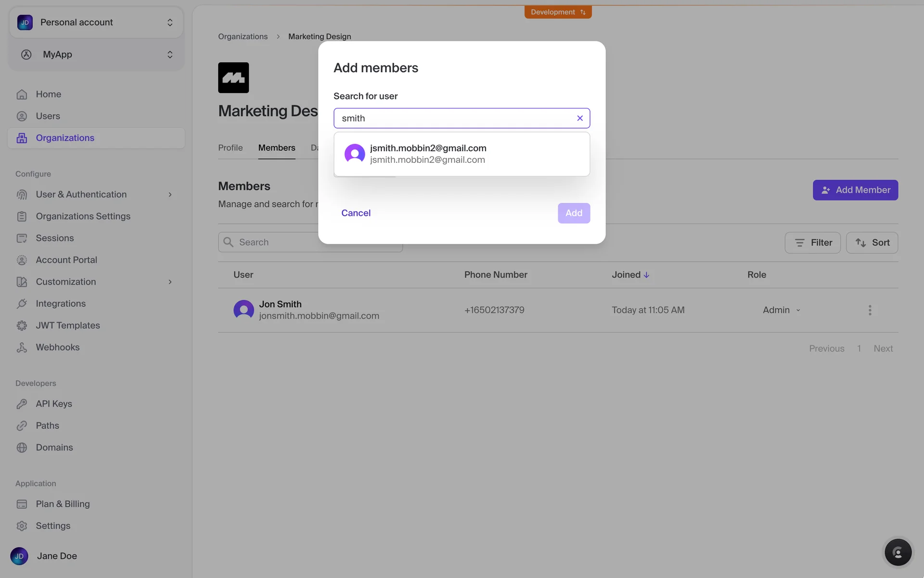
Task: Click the Domains globe icon
Action: coord(22,447)
